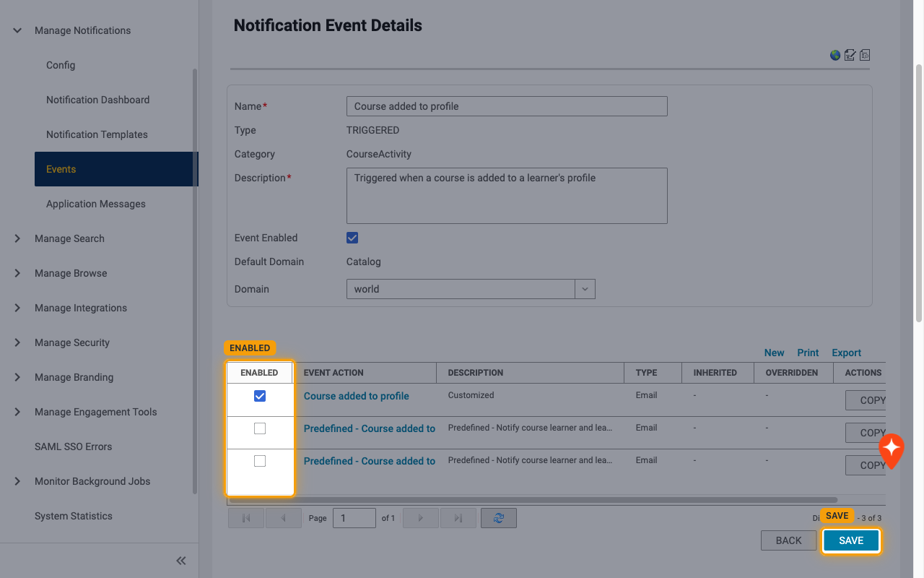Open Notification Dashboard in the sidebar
This screenshot has height=578, width=924.
coord(98,100)
